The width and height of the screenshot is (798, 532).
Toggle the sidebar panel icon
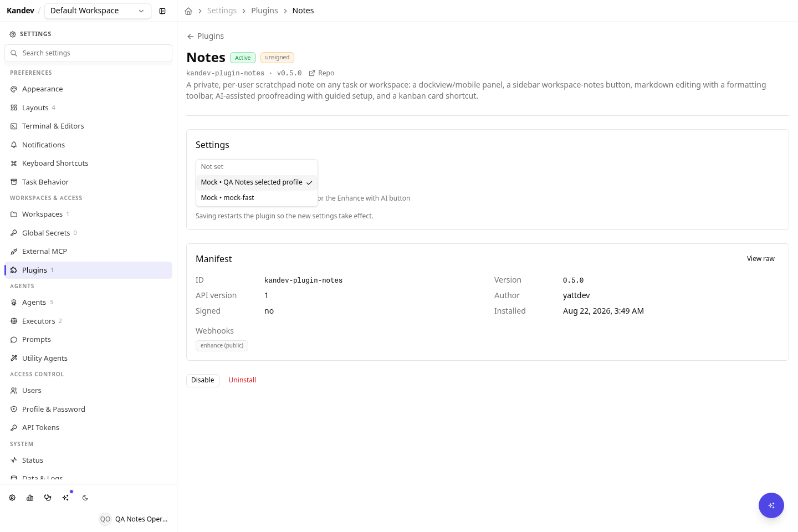pos(162,11)
